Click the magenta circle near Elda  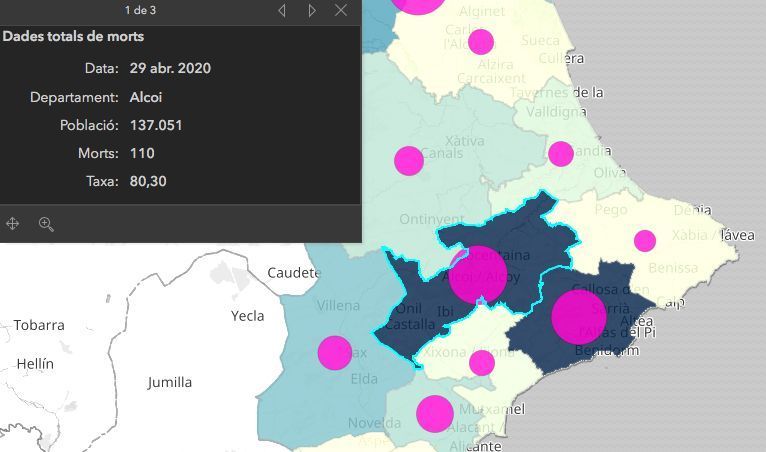(335, 352)
